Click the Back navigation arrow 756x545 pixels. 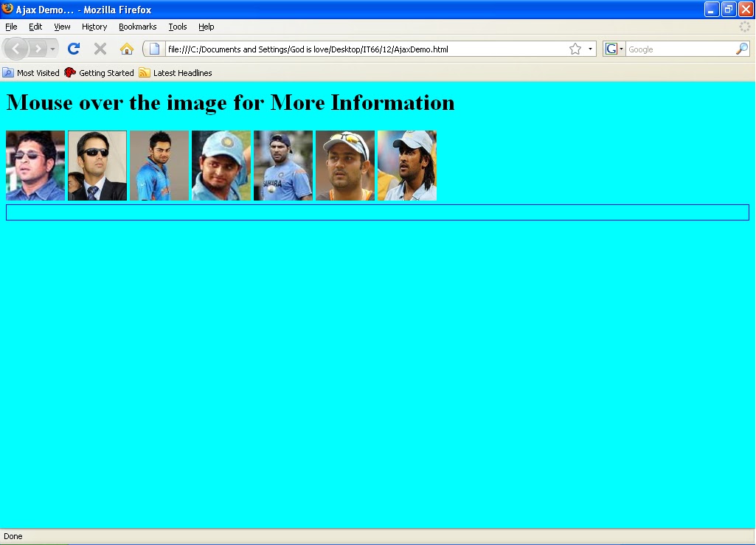[x=16, y=49]
